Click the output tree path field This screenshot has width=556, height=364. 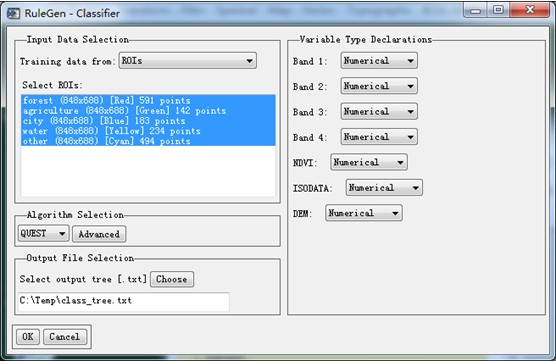[x=123, y=301]
